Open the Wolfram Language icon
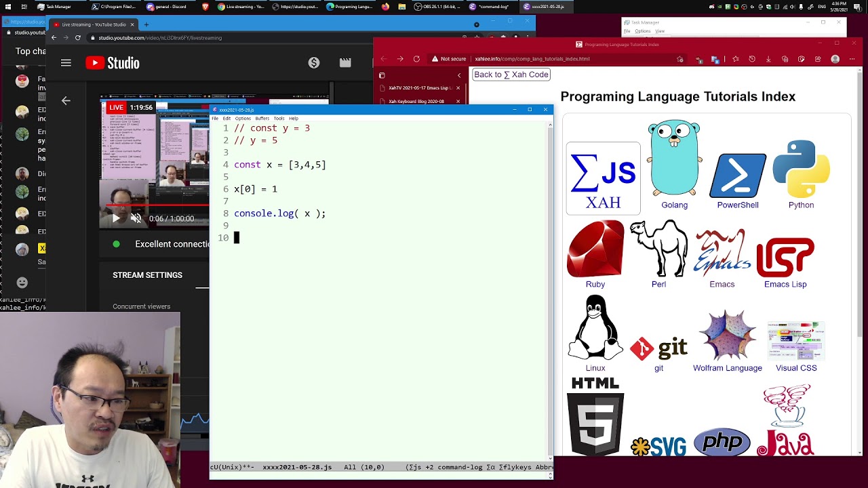 click(x=728, y=335)
